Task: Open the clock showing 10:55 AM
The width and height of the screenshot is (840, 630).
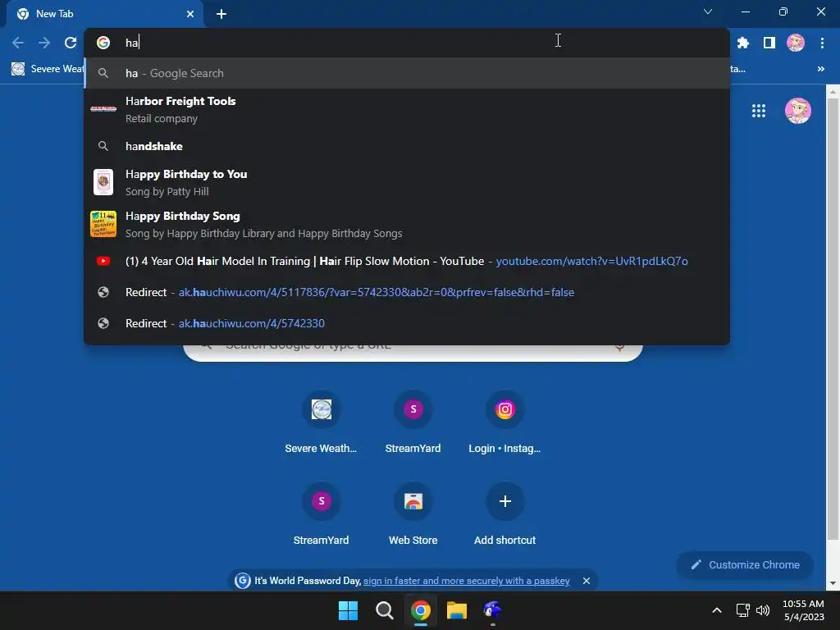Action: pos(803,610)
